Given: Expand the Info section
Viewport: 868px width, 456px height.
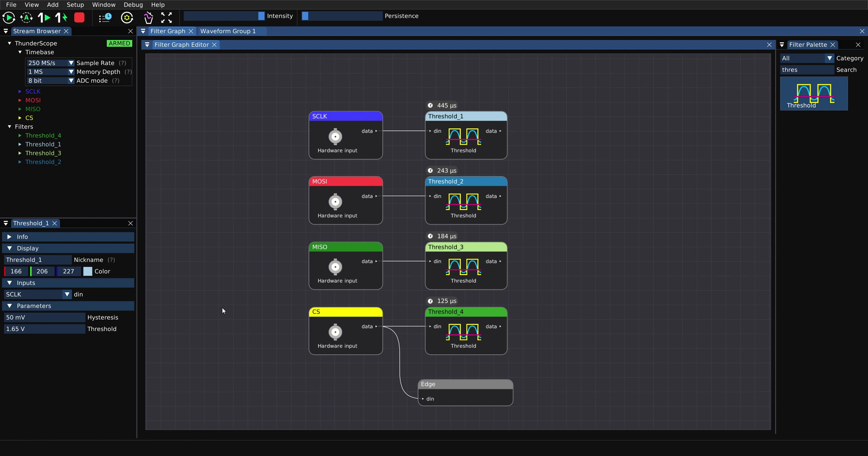Looking at the screenshot, I should coord(68,237).
